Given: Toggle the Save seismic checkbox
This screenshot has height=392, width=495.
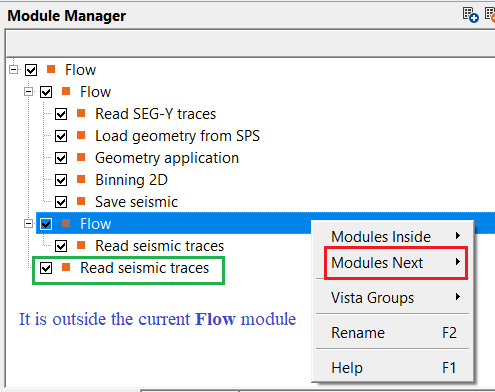Looking at the screenshot, I should (61, 202).
